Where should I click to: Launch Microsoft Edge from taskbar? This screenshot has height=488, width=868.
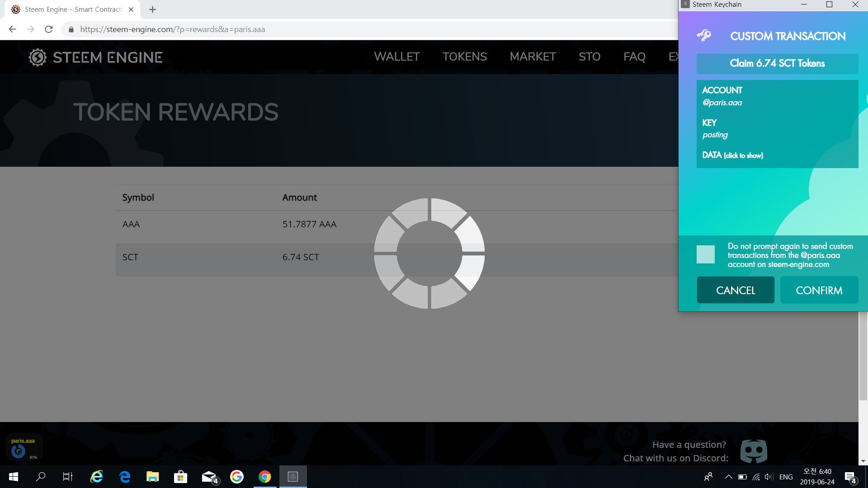pos(125,477)
